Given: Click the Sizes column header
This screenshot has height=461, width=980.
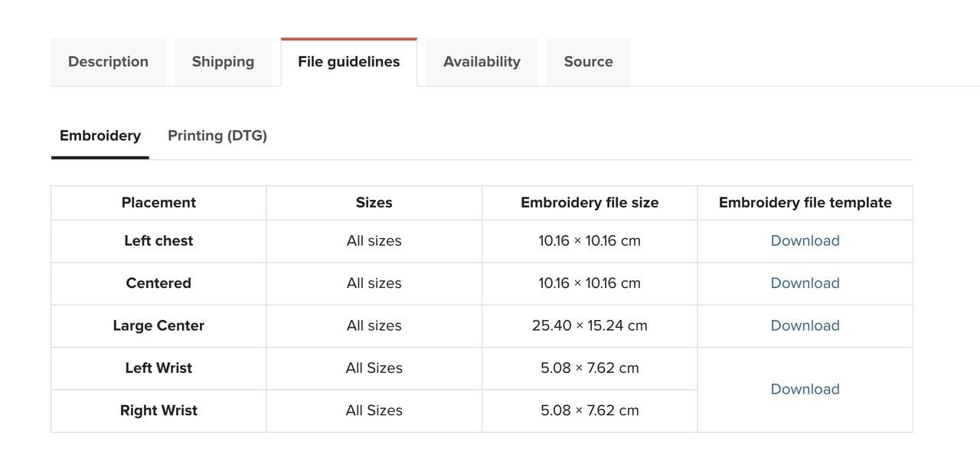Looking at the screenshot, I should [x=374, y=203].
